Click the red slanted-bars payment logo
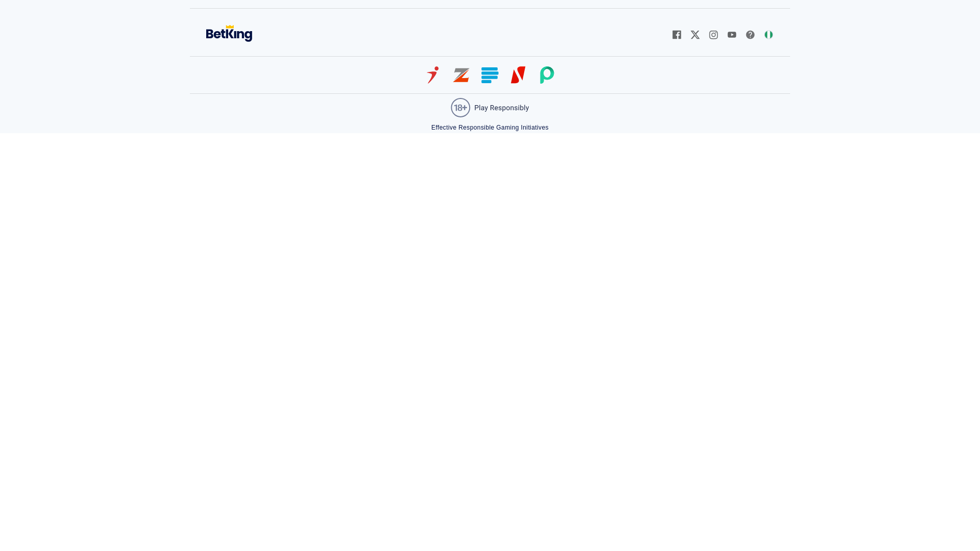The height and width of the screenshot is (551, 980). (518, 75)
